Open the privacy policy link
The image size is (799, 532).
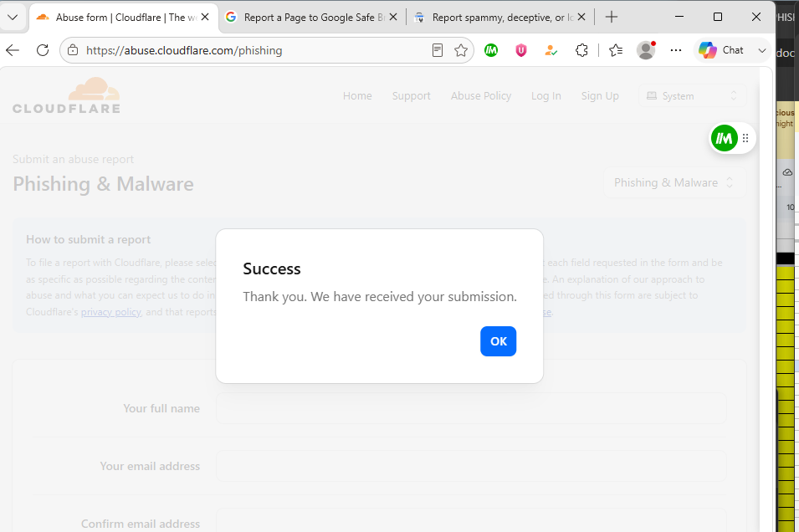click(110, 312)
